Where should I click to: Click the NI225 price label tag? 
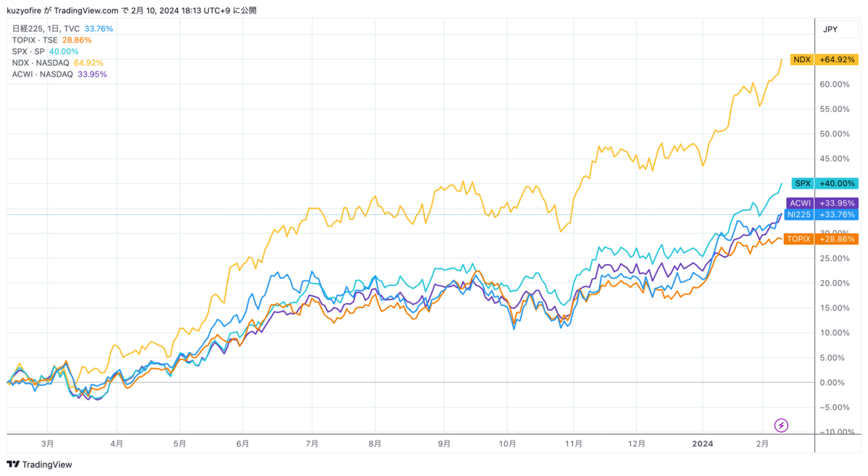point(799,214)
